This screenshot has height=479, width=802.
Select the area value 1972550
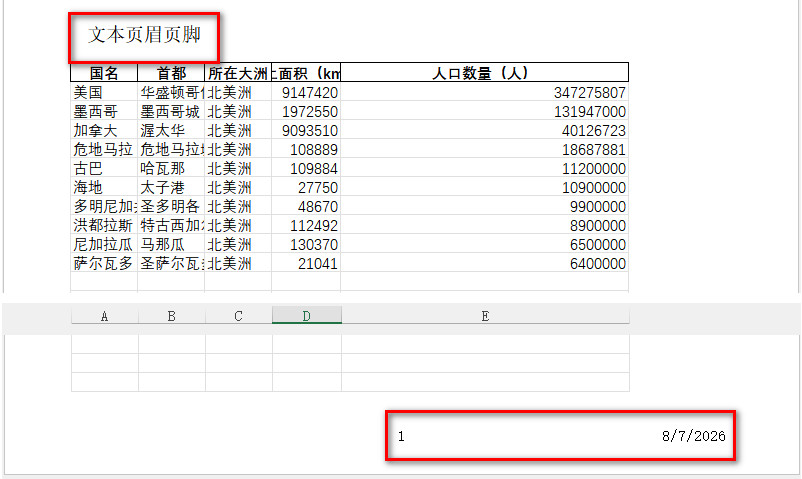click(x=306, y=112)
